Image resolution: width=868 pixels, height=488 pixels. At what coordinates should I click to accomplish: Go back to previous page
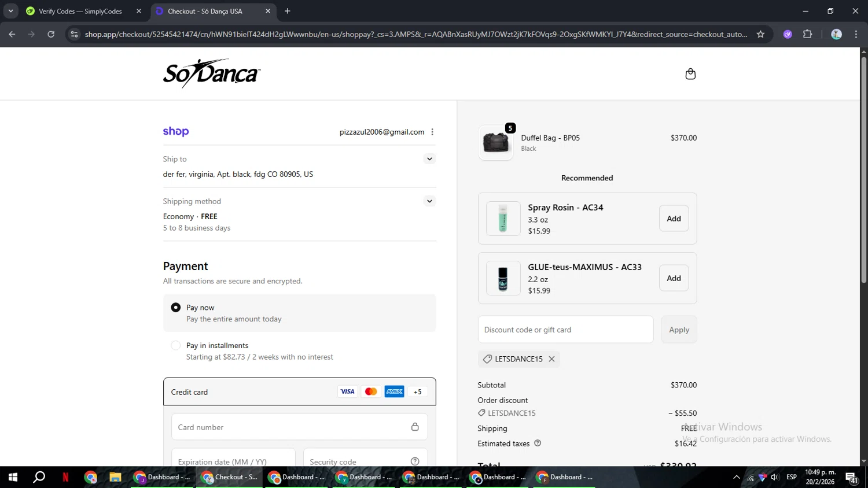[x=12, y=34]
